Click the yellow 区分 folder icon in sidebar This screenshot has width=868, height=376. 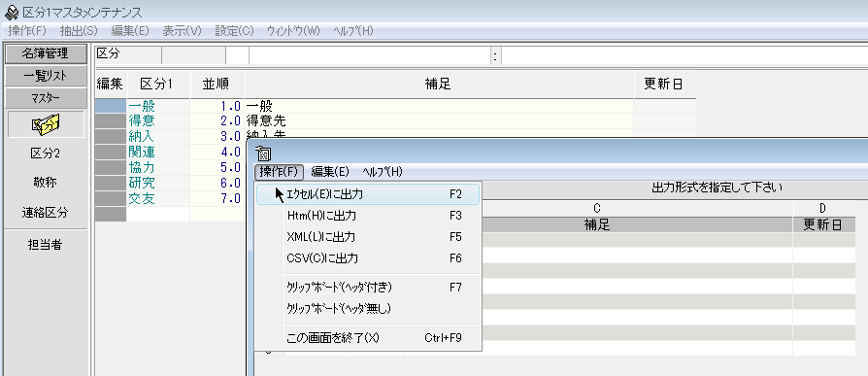click(46, 124)
